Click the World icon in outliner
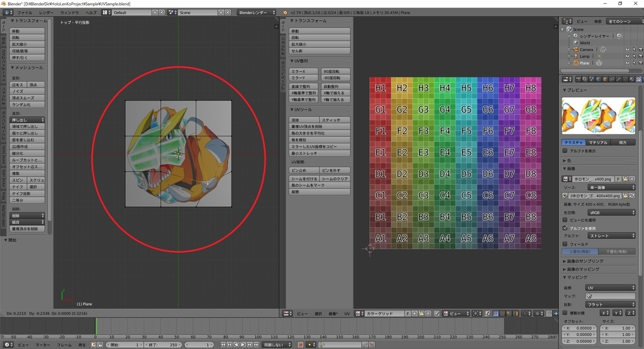The image size is (644, 349). pyautogui.click(x=576, y=43)
